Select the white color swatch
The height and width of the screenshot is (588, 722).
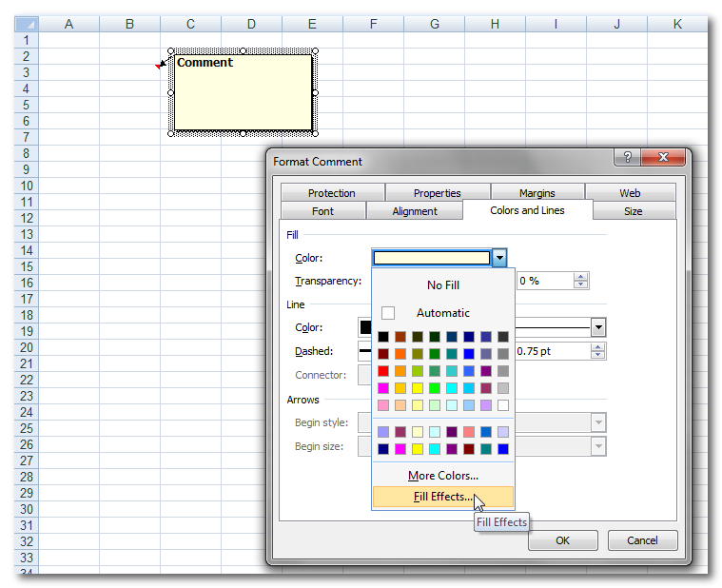[502, 405]
